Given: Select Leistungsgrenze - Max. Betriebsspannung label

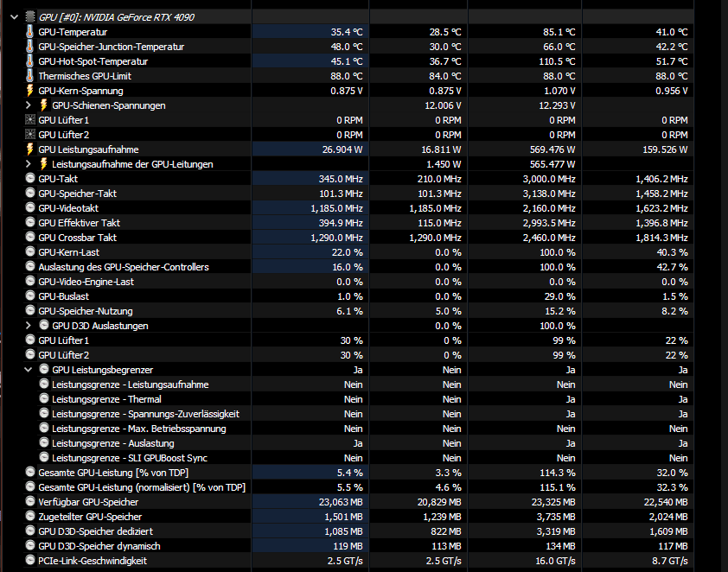Looking at the screenshot, I should (x=139, y=429).
